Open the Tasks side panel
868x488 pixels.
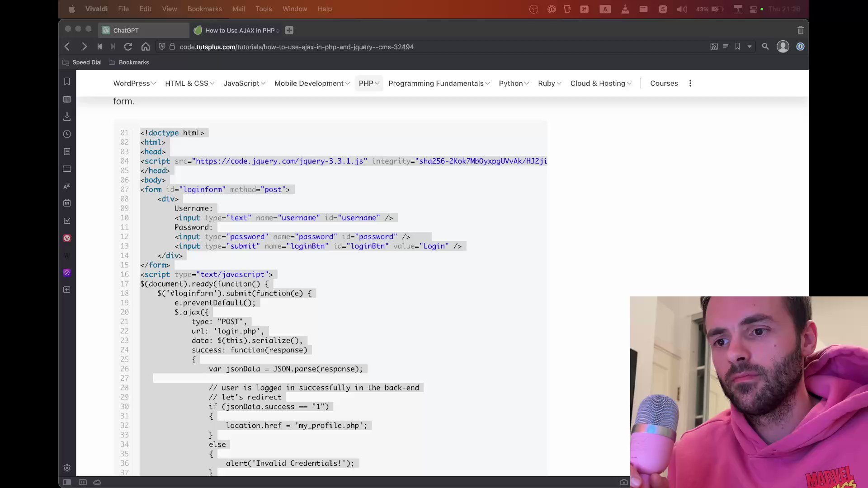pos(67,221)
